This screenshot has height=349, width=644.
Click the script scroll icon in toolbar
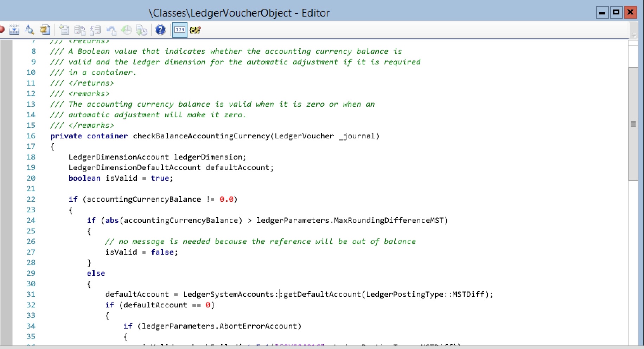tap(45, 30)
